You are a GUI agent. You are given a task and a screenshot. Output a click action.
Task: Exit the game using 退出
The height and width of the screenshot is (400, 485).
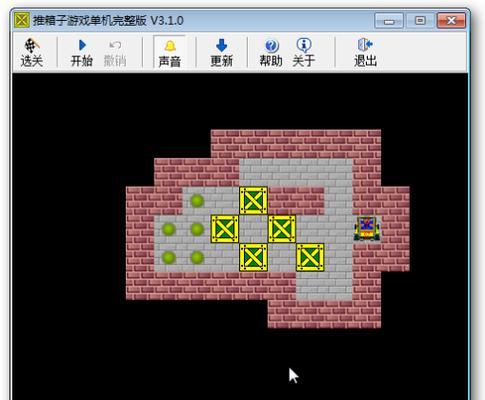(365, 53)
